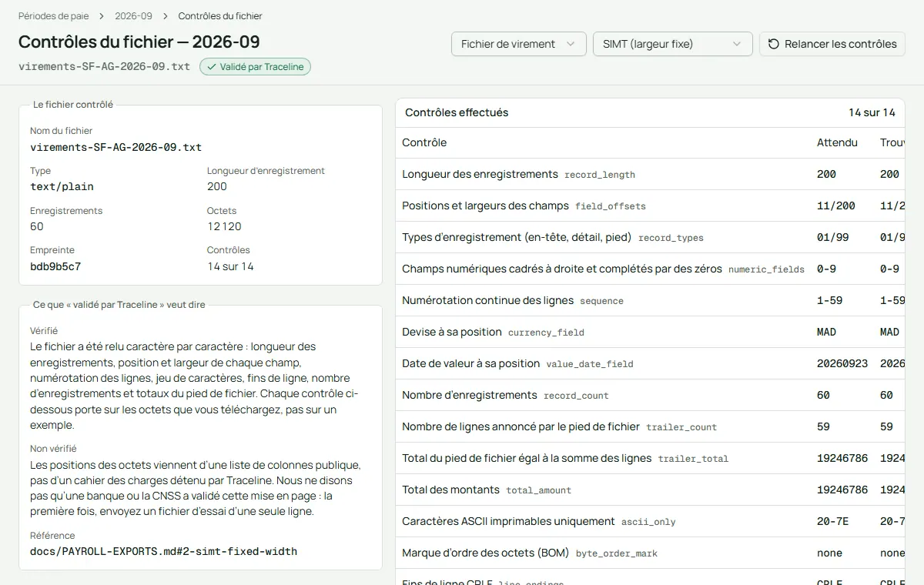Click the "Relancer les contrôles" button

pos(832,44)
